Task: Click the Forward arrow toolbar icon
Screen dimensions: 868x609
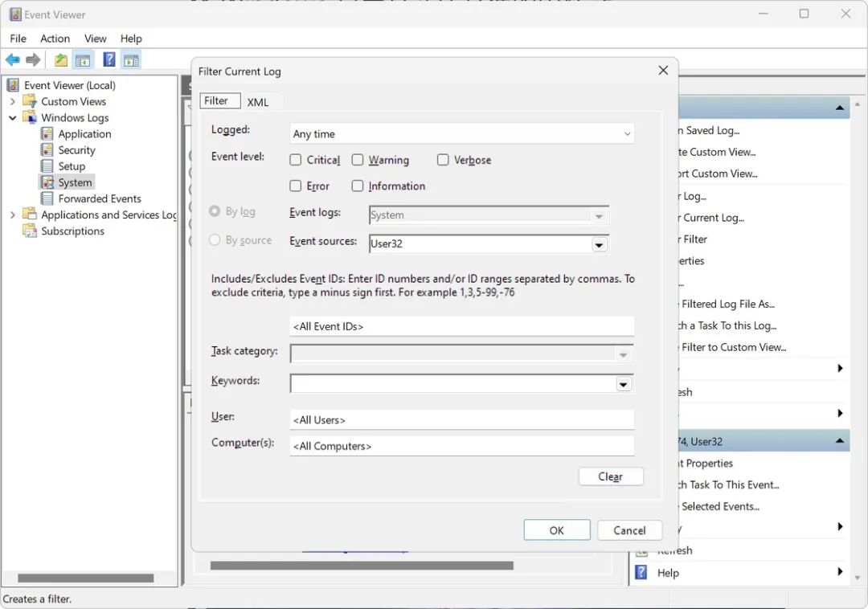Action: pyautogui.click(x=33, y=60)
